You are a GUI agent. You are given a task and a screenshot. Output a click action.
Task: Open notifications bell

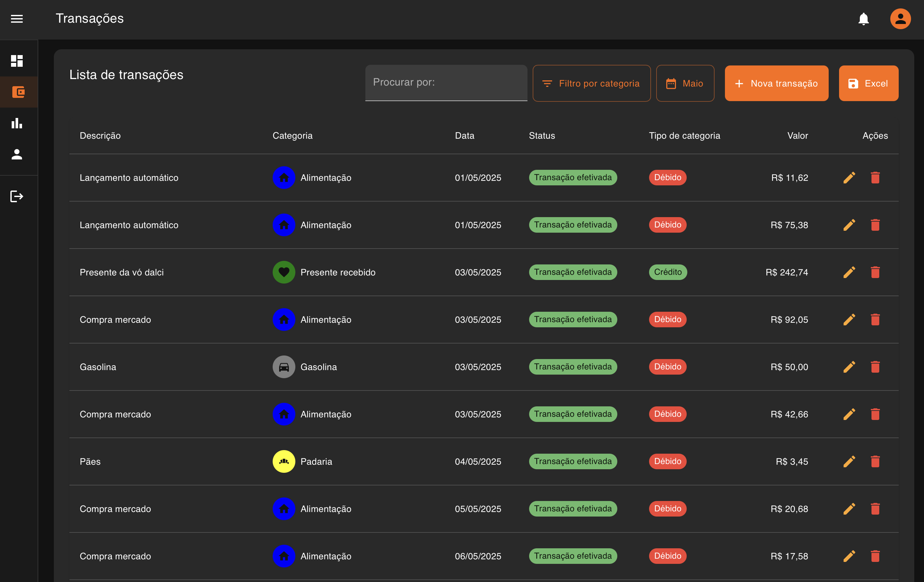pyautogui.click(x=863, y=18)
